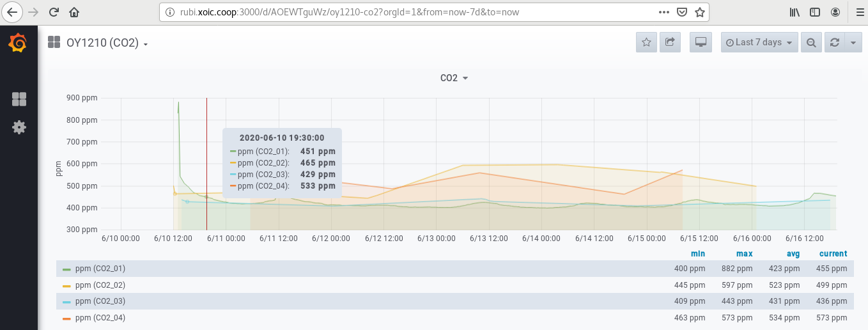Refresh dashboard with refresh icon
The image size is (868, 330).
pos(834,42)
